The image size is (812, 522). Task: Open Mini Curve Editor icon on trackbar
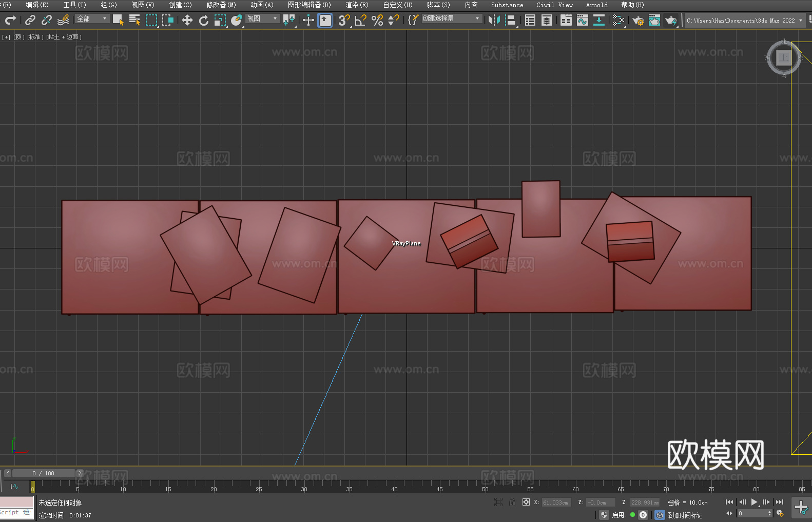tap(14, 486)
